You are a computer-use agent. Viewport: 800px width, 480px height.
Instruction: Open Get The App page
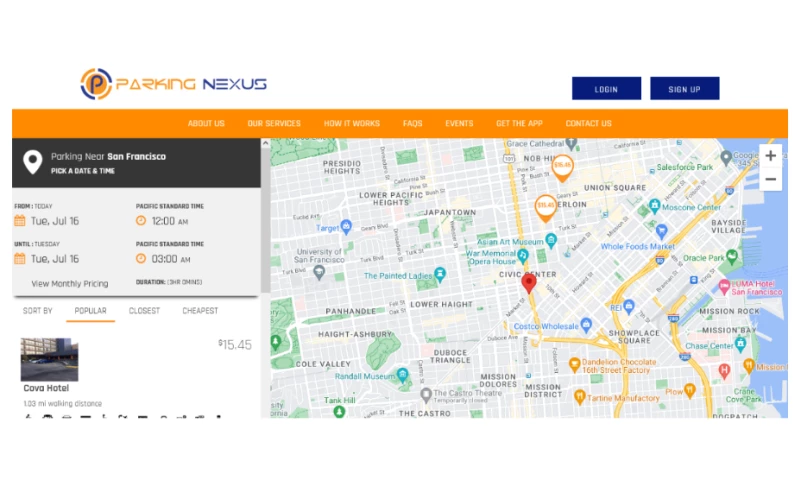tap(519, 123)
